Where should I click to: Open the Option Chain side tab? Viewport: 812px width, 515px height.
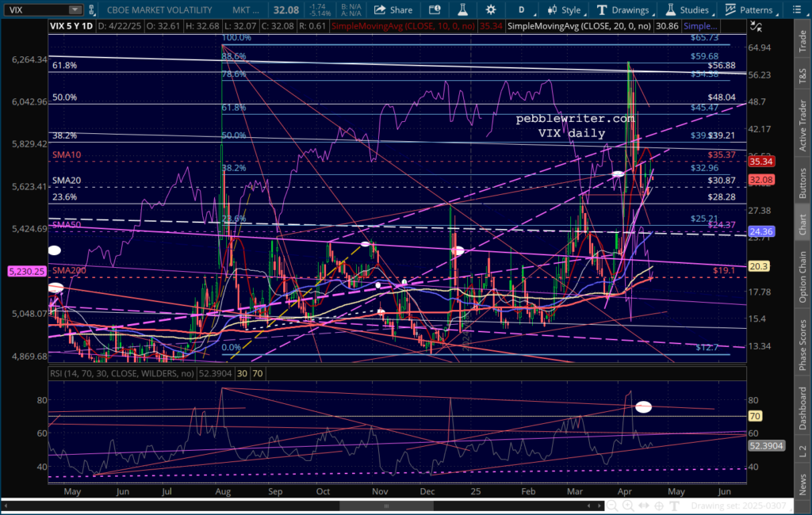pyautogui.click(x=802, y=277)
